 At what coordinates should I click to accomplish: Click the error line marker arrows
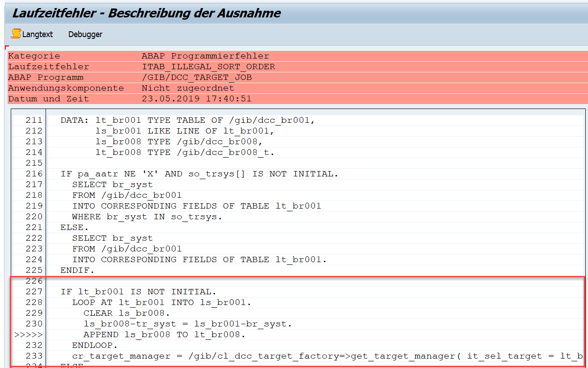pos(28,335)
